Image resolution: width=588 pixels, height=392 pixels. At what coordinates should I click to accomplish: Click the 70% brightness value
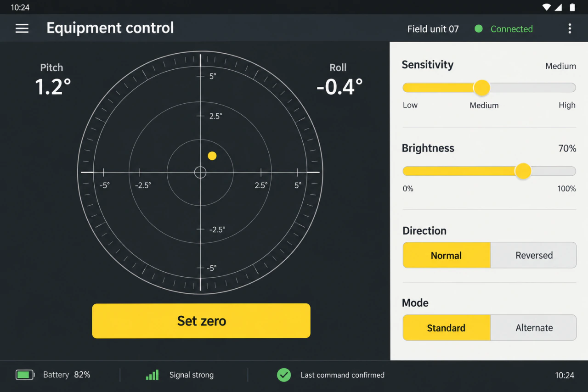[x=567, y=148]
